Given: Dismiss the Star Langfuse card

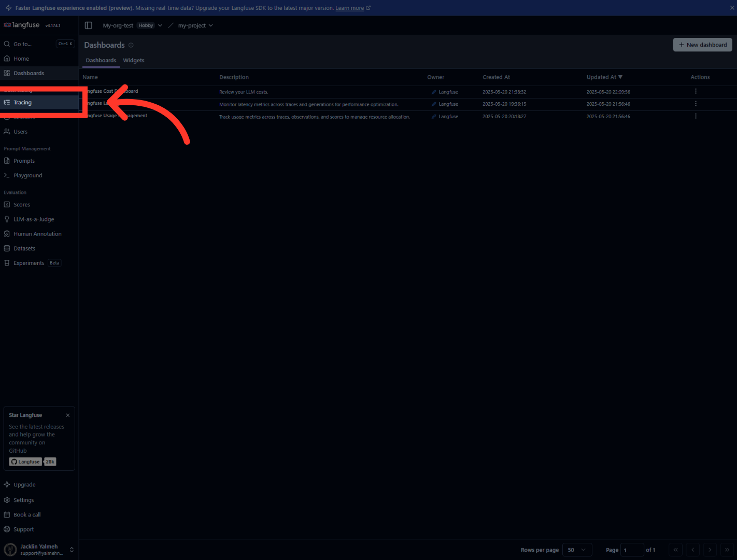Looking at the screenshot, I should pos(68,415).
